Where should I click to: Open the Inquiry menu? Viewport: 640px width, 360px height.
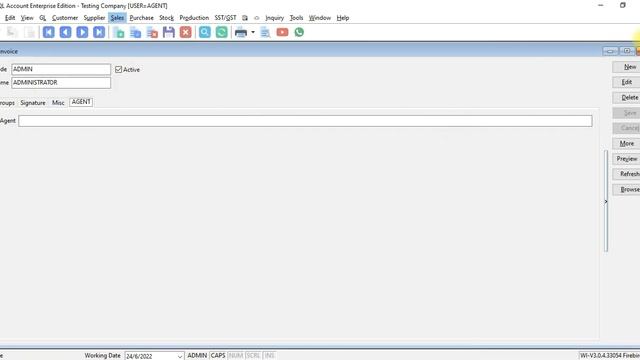tap(274, 18)
